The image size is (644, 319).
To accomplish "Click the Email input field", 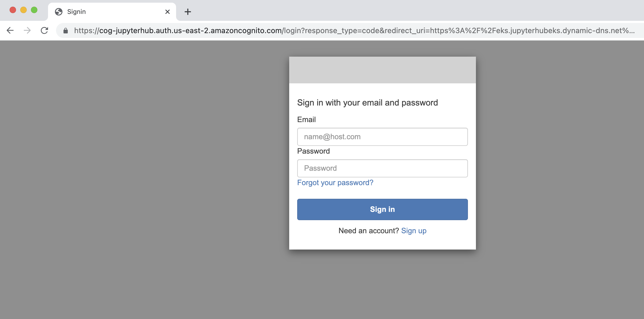I will [382, 137].
